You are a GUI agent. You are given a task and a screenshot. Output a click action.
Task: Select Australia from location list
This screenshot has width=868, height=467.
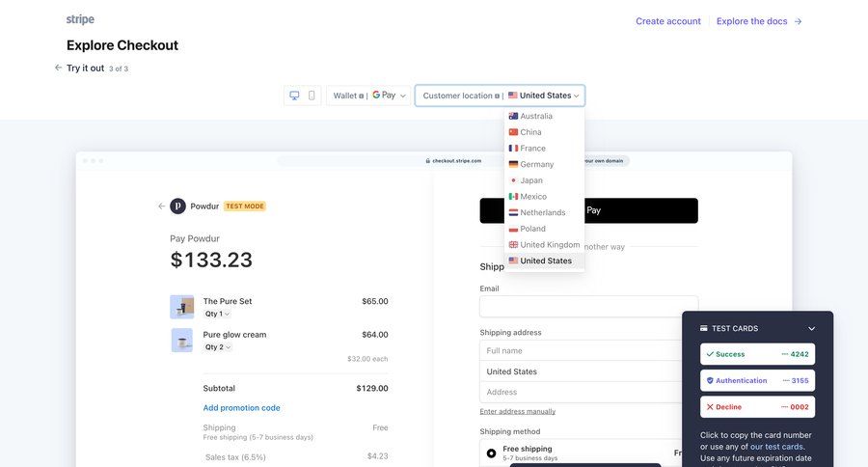pyautogui.click(x=544, y=116)
